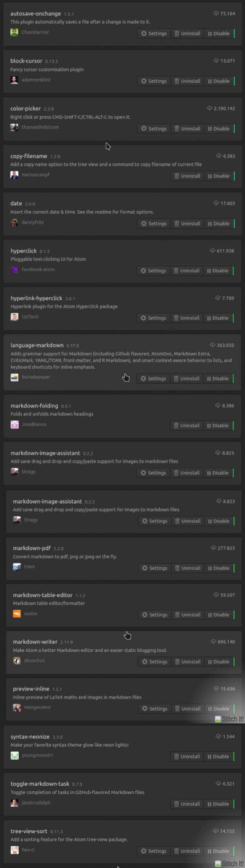Open Settings for markdown-writer
This screenshot has height=868, width=245.
tap(155, 662)
